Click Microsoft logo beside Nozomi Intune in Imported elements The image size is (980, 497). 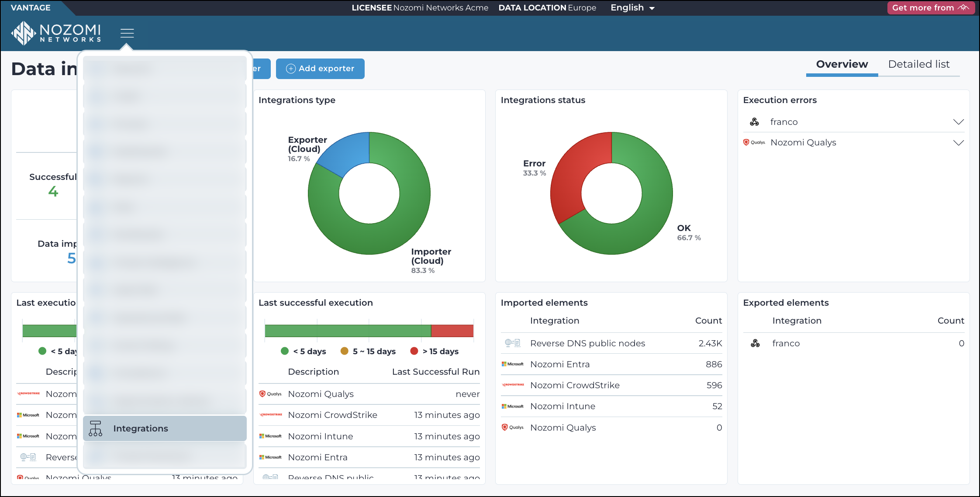tap(513, 406)
